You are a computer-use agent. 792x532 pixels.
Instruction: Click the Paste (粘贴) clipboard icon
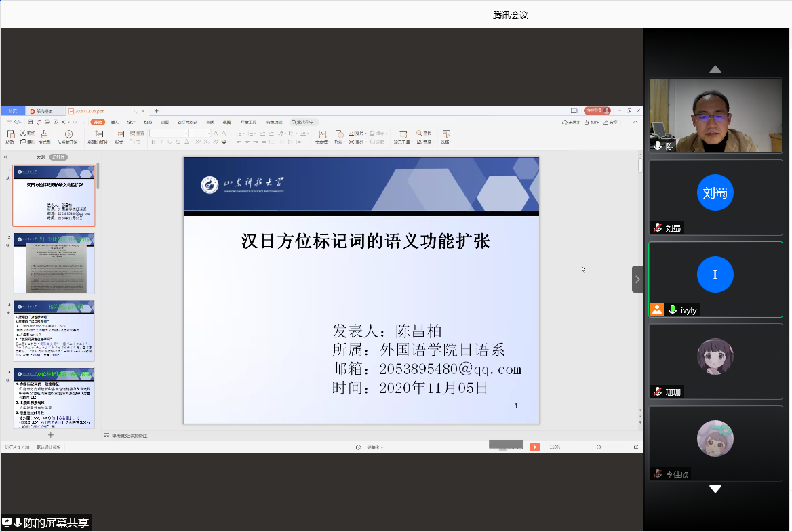pyautogui.click(x=10, y=134)
